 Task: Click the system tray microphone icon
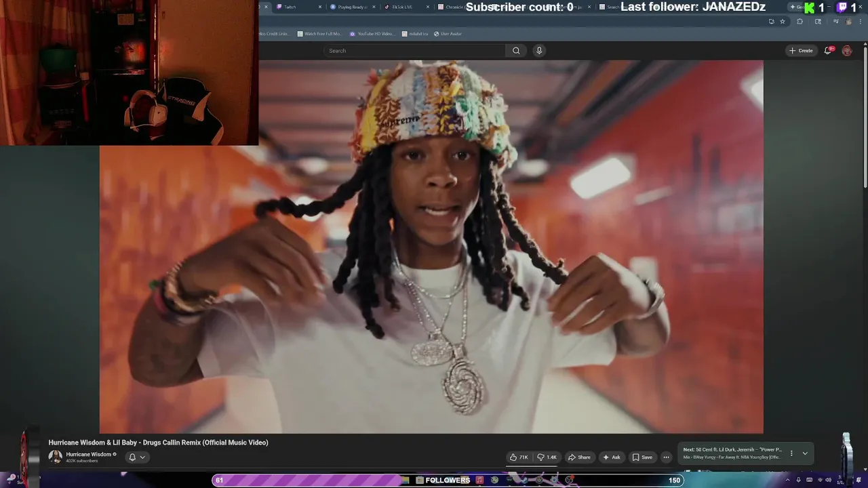798,480
